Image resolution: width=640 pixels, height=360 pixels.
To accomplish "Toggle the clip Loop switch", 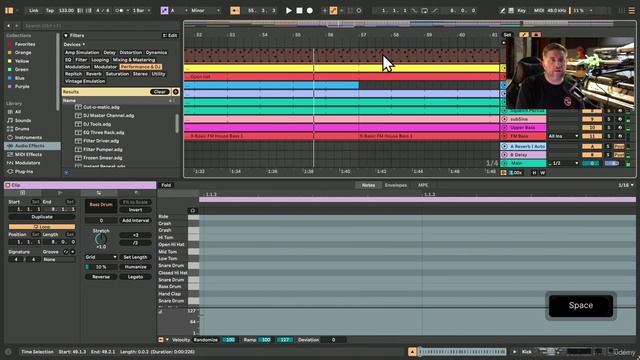I will coord(42,227).
